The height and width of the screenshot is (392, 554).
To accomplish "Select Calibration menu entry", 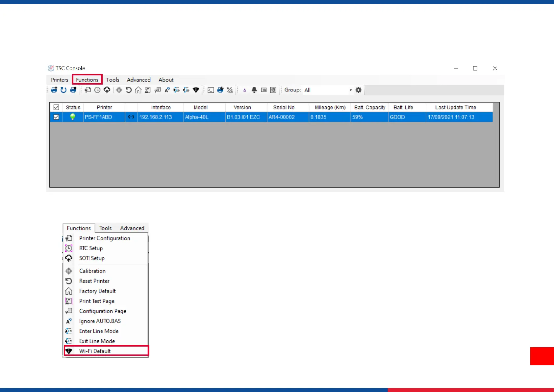I will pos(106,271).
